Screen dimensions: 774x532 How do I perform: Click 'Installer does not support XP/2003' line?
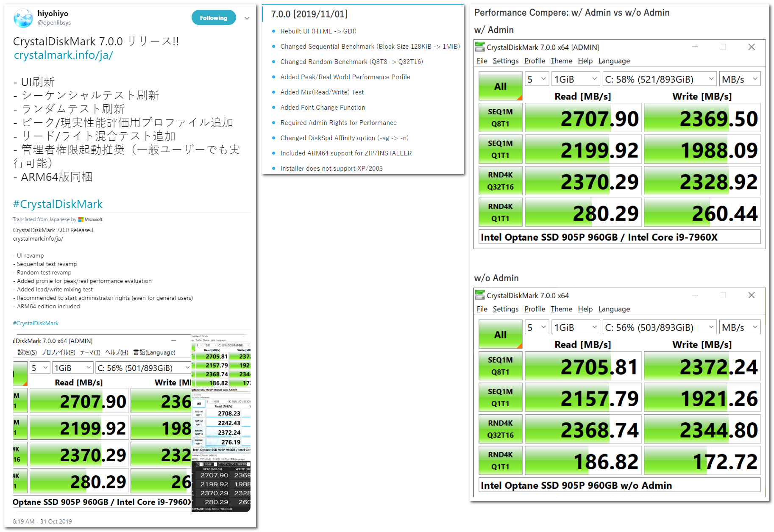[331, 169]
